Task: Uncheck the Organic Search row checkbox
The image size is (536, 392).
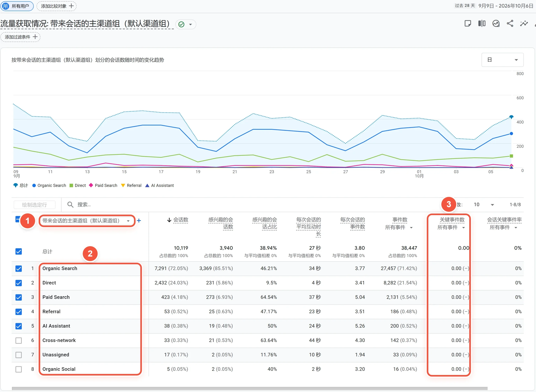Action: click(18, 269)
